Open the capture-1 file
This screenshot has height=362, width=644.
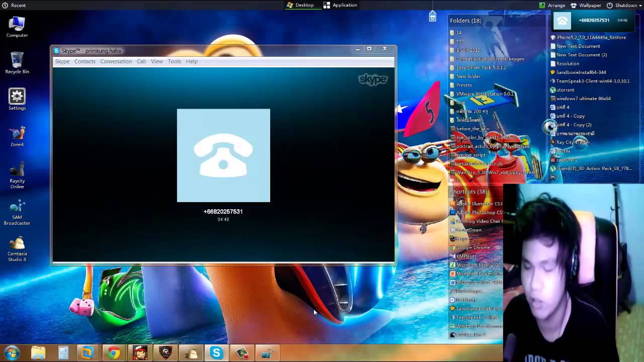click(563, 160)
